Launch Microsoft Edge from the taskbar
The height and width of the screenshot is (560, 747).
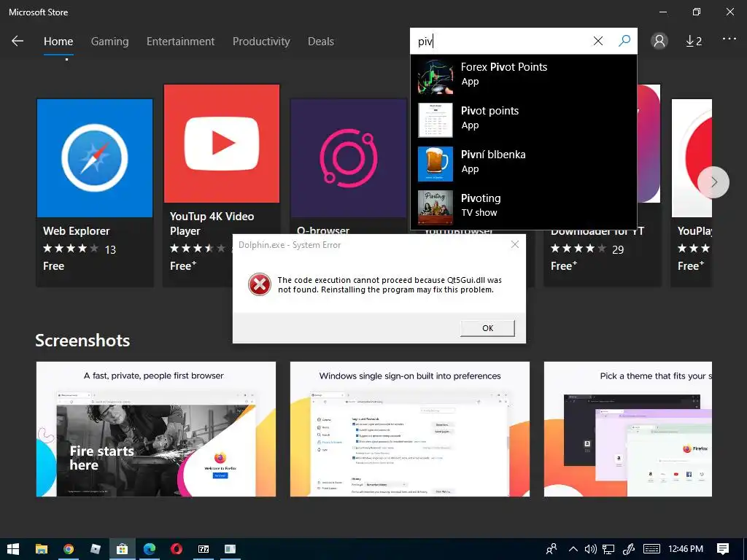[149, 549]
